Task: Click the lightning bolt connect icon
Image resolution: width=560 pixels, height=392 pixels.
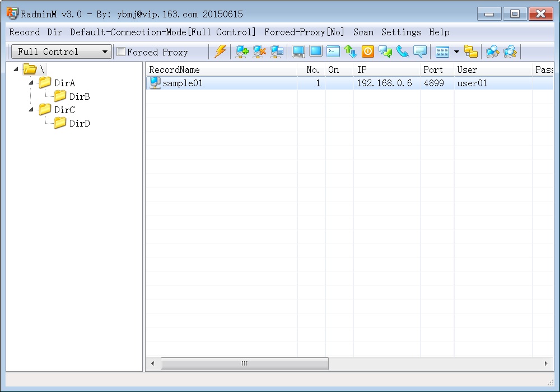Action: pyautogui.click(x=221, y=52)
